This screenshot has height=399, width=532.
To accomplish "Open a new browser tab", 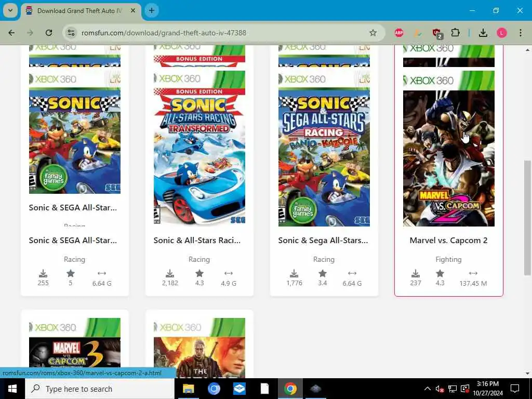I will [152, 10].
